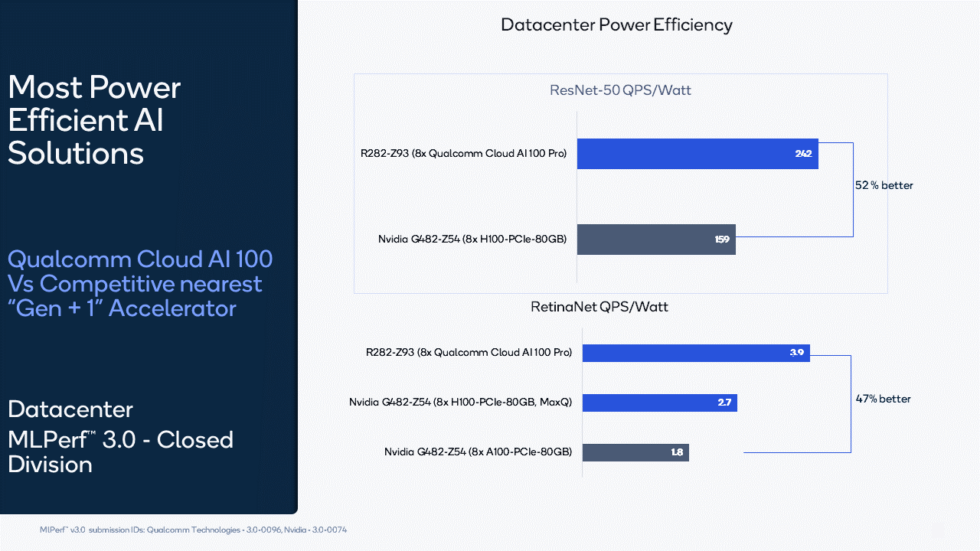Click the blue 242 bar for Qualcomm Cloud AI 100 Pro
This screenshot has width=980, height=551.
697,153
